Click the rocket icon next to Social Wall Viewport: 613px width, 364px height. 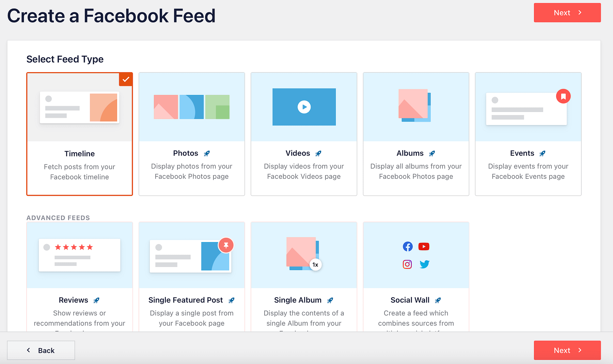pos(438,300)
